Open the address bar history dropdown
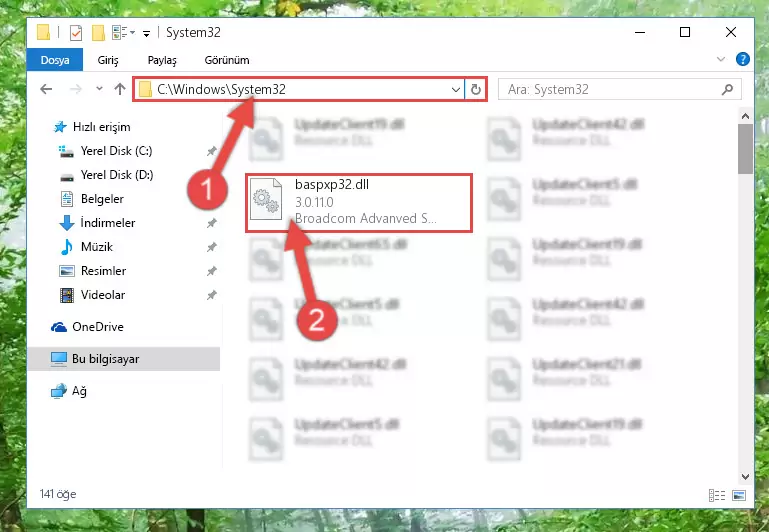Viewport: 769px width, 532px height. pyautogui.click(x=456, y=89)
